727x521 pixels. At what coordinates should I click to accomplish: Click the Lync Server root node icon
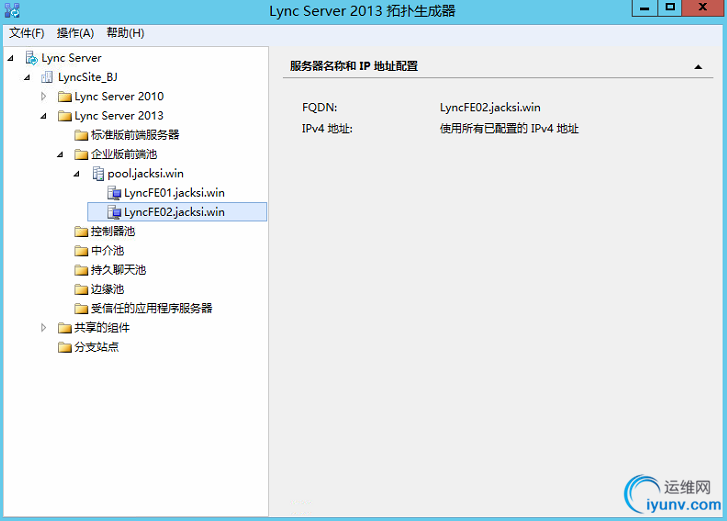click(32, 58)
